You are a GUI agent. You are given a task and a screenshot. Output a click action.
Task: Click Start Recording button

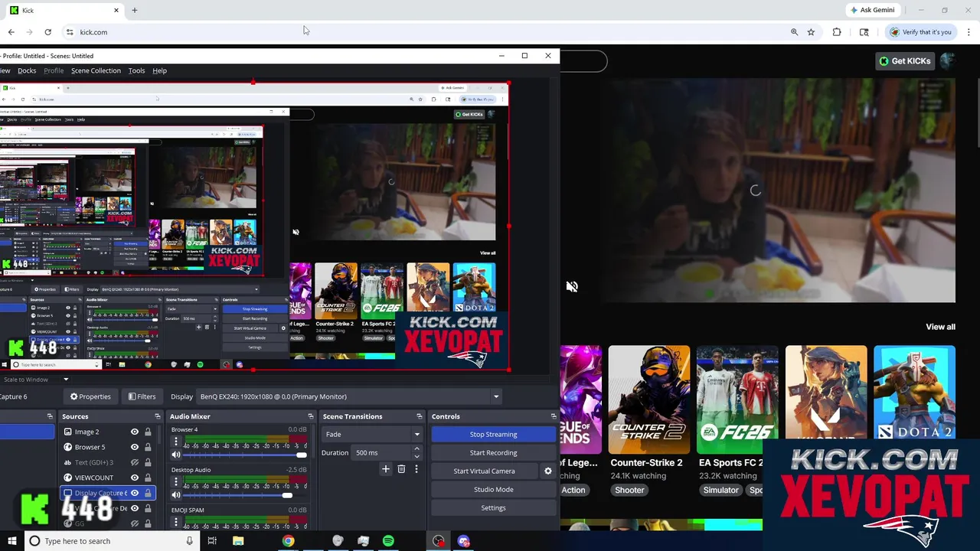[x=493, y=452]
